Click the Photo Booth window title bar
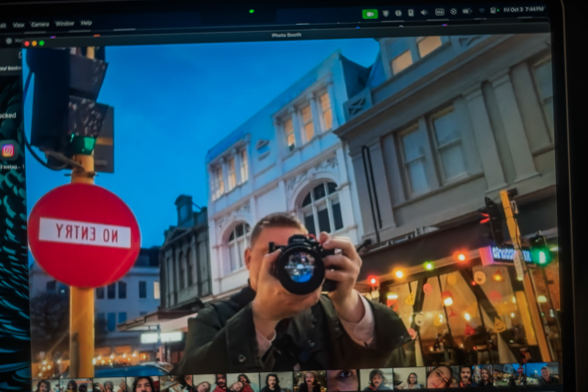588x392 pixels. tap(286, 35)
